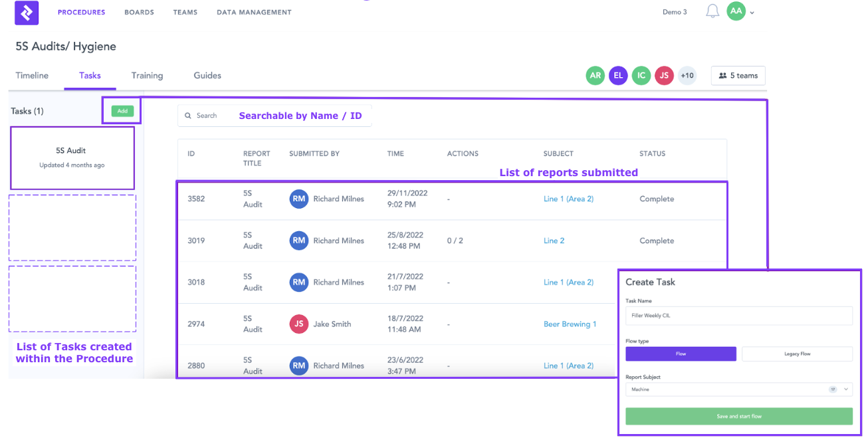
Task: Switch flow type to Legacy Flow
Action: point(797,354)
